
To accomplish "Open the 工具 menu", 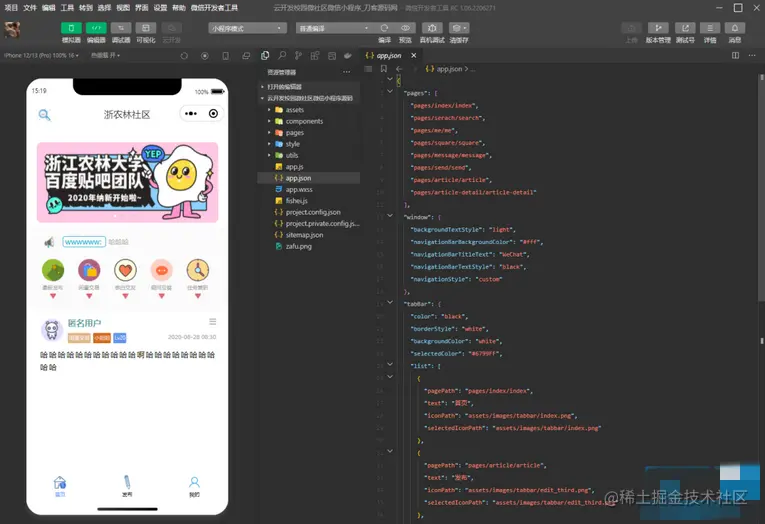I will [x=67, y=8].
